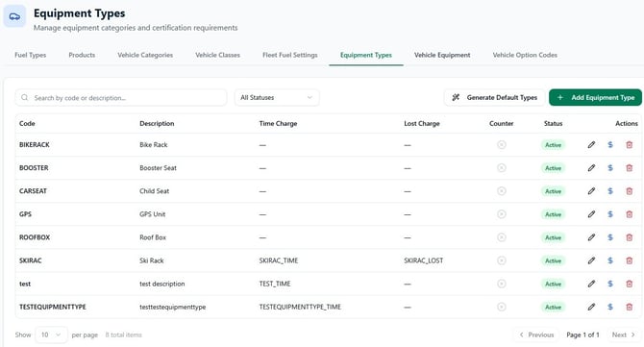Edit the TESTEQUIPMENTTYPE row with pencil icon
Image resolution: width=644 pixels, height=347 pixels.
point(591,307)
